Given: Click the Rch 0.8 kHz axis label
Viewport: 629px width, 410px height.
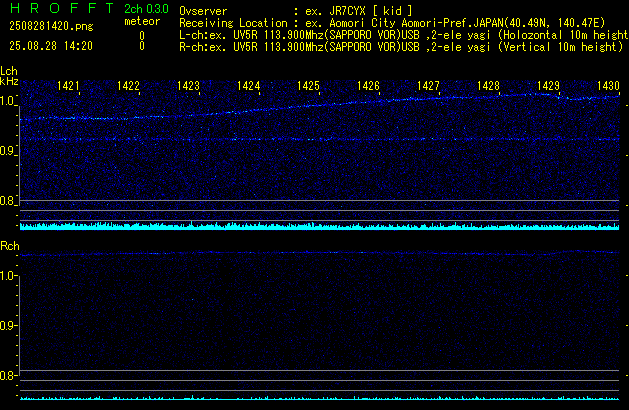Looking at the screenshot, I should point(7,375).
